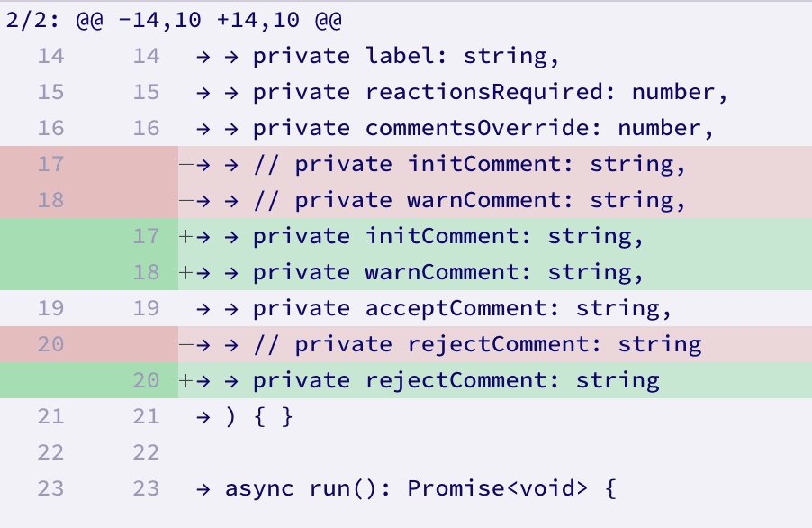Click old line number 17 in removed row
This screenshot has height=528, width=812.
click(51, 164)
